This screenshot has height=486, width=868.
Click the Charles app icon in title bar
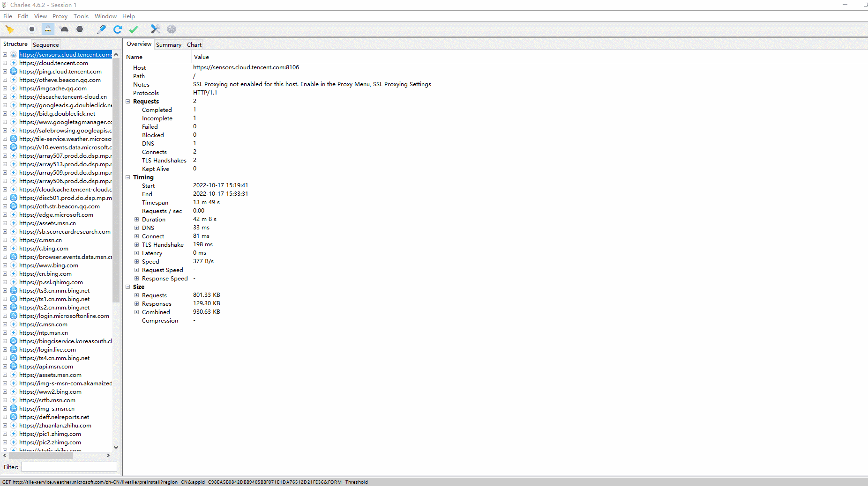tap(4, 5)
